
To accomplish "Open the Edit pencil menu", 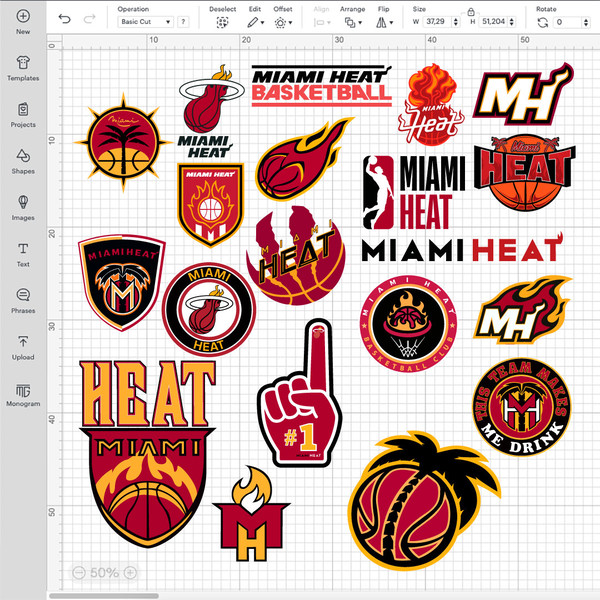I will pos(255,23).
